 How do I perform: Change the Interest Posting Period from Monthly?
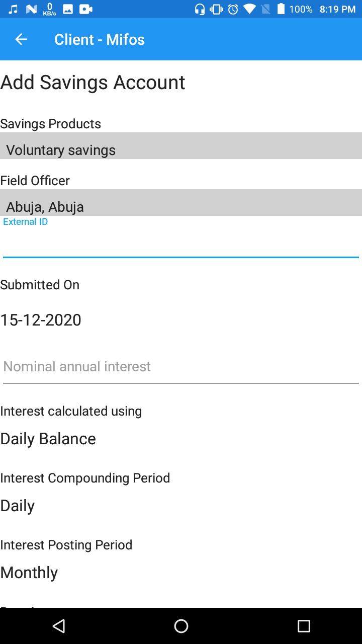click(29, 572)
